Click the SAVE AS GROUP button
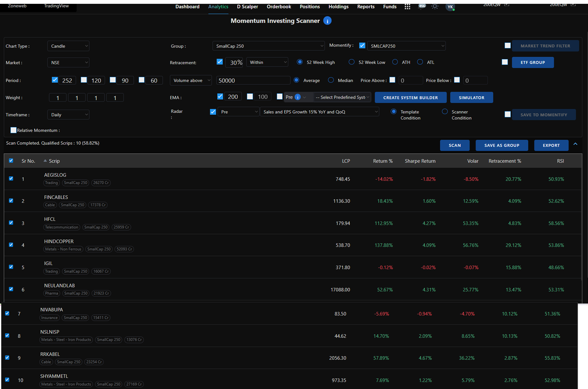Viewport: 588px width, 389px height. coord(502,145)
